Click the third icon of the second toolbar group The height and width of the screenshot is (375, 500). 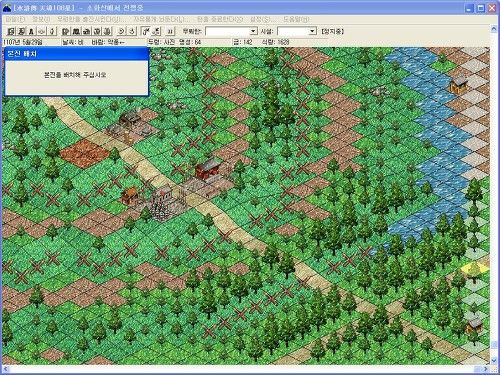[86, 31]
